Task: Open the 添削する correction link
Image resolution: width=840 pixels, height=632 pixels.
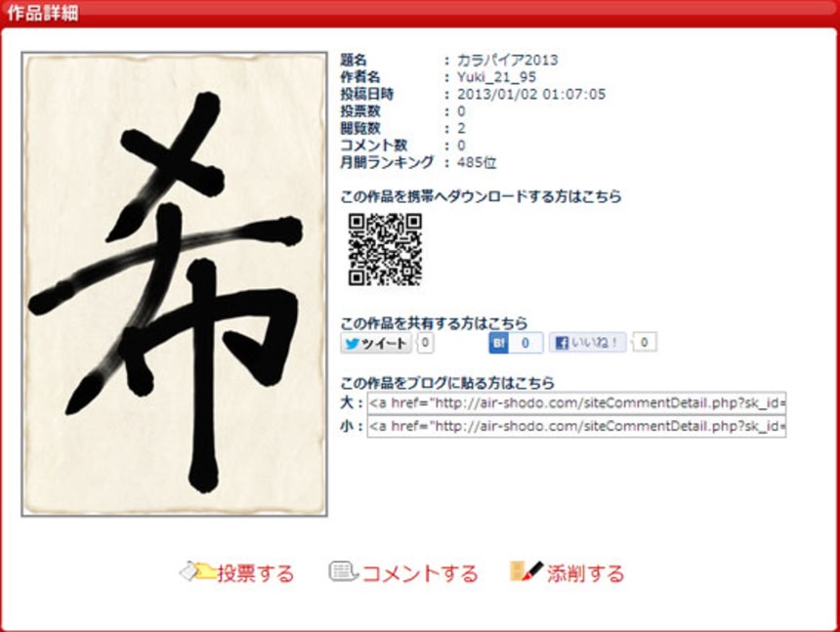Action: [585, 573]
